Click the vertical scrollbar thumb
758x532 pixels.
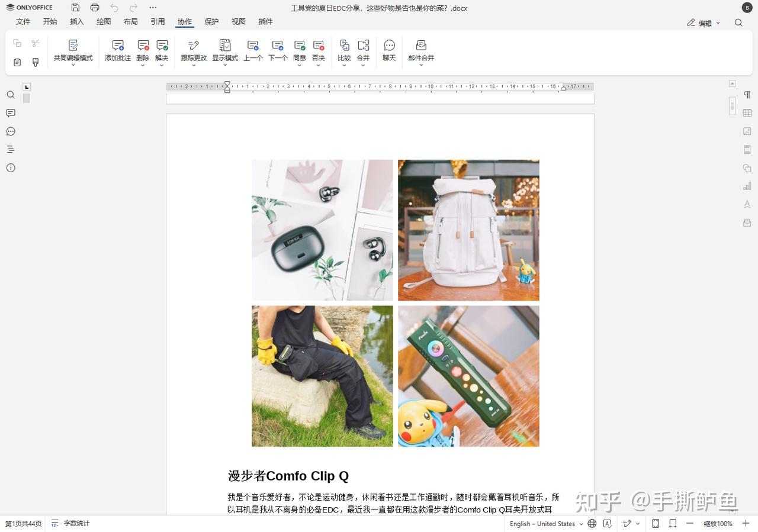coord(733,106)
